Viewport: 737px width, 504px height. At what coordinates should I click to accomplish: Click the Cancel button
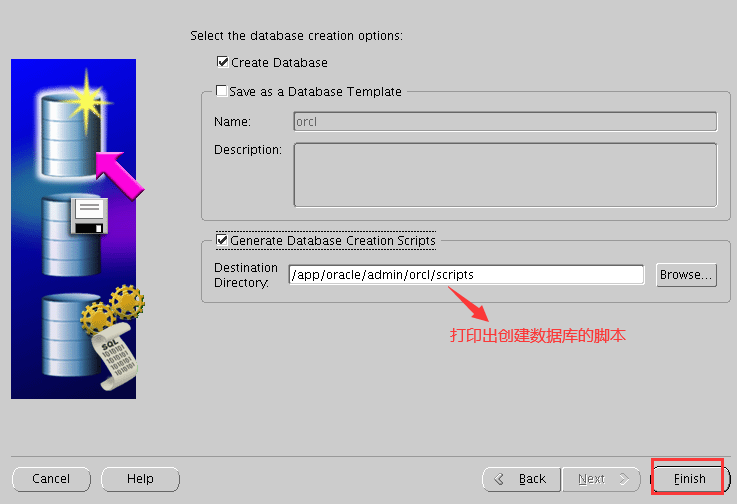pos(51,479)
